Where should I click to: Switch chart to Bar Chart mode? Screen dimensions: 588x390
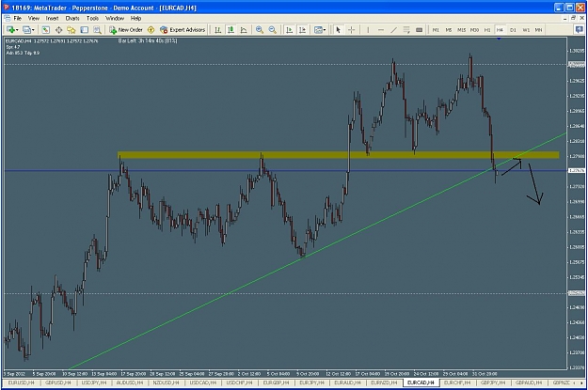(218, 29)
